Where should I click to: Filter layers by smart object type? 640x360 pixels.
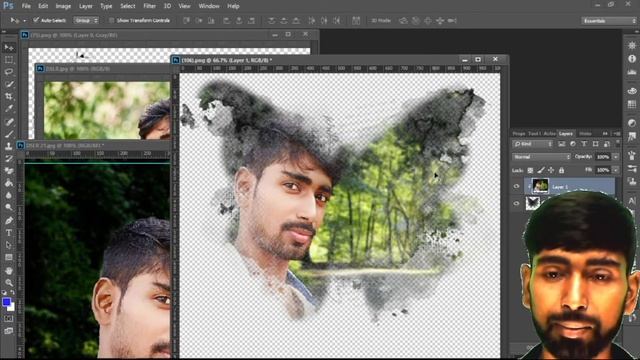point(607,144)
